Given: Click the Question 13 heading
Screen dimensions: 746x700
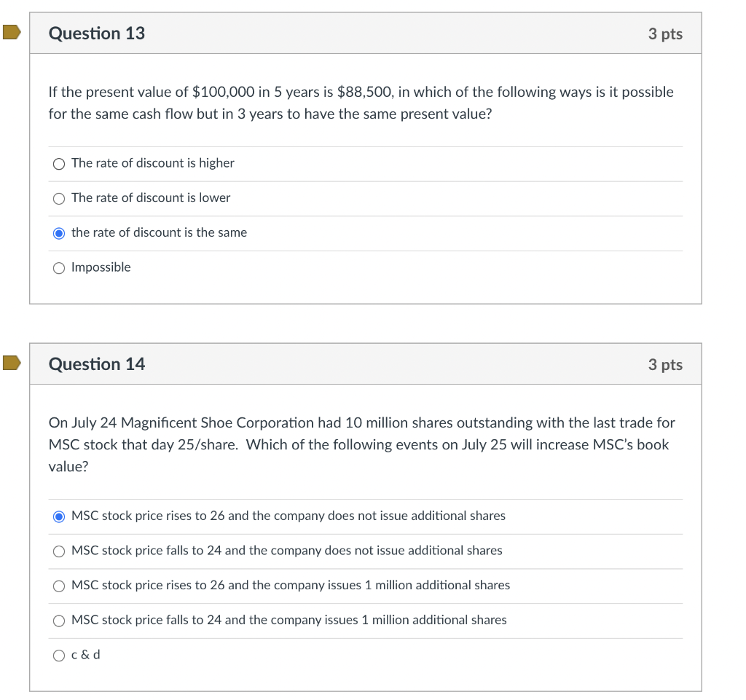Looking at the screenshot, I should click(96, 33).
